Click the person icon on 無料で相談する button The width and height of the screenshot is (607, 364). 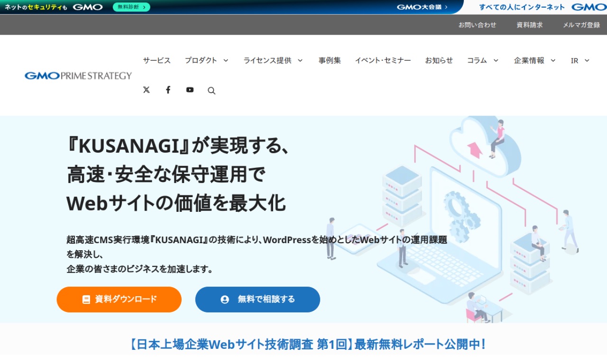point(225,300)
